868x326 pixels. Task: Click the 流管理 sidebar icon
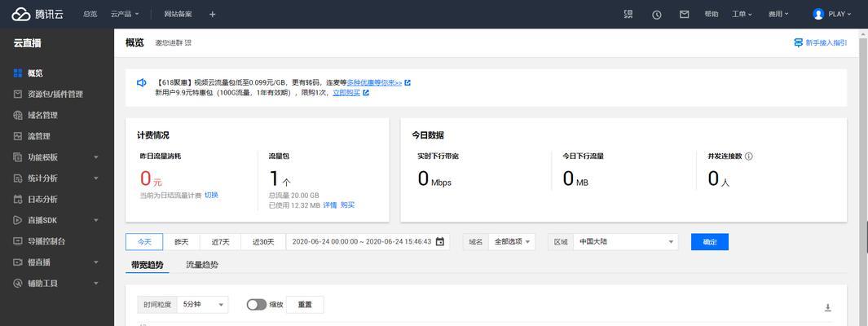pyautogui.click(x=18, y=136)
